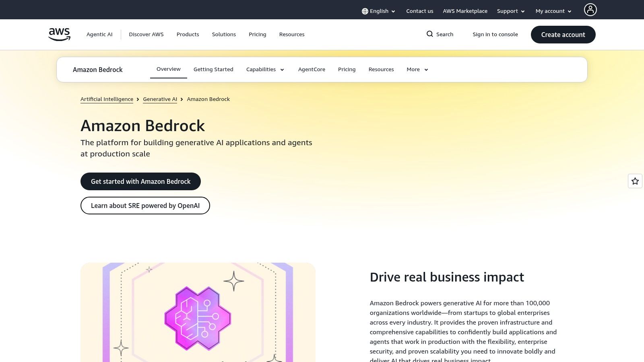Open top navigation Pricing menu
Viewport: 644px width, 362px height.
257,35
